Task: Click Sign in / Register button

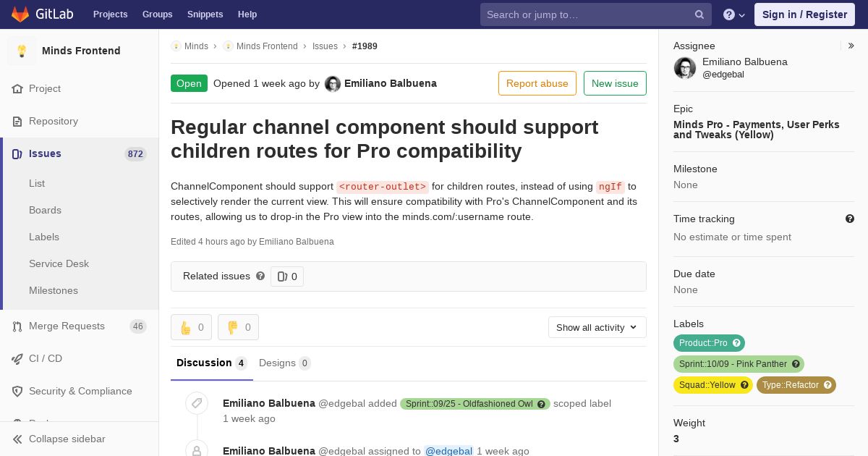Action: [x=804, y=14]
